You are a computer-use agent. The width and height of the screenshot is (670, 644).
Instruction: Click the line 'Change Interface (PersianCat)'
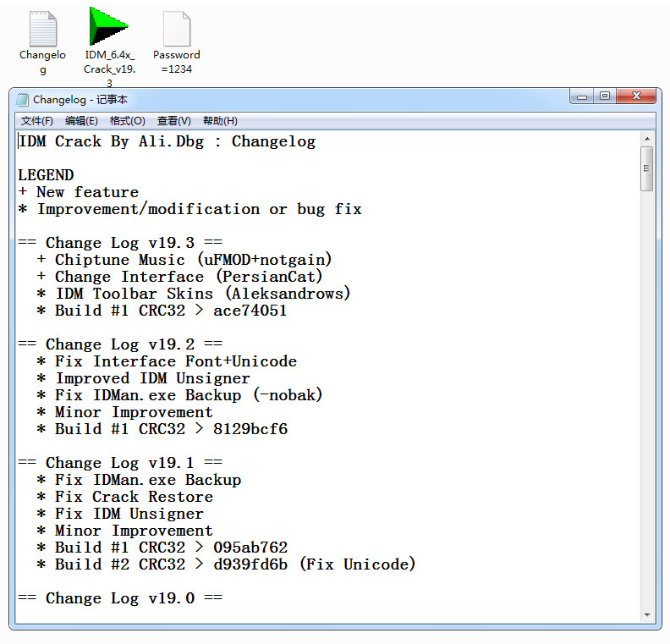click(189, 277)
